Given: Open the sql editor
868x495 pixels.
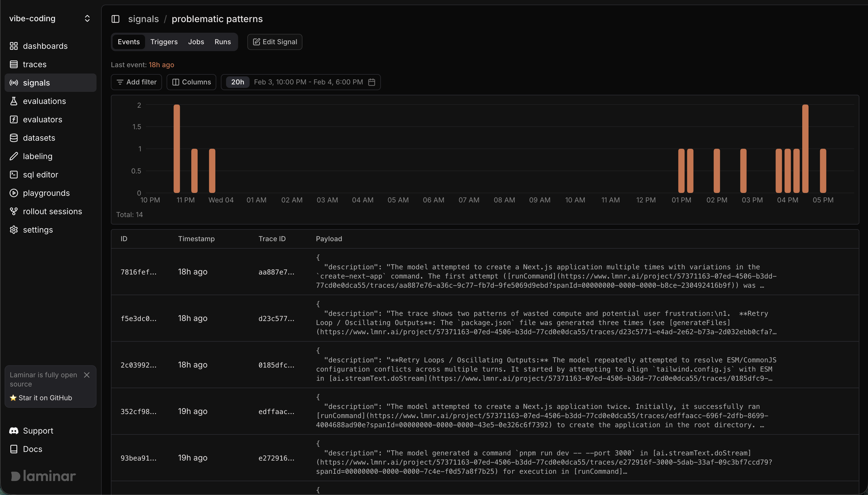Looking at the screenshot, I should point(40,174).
